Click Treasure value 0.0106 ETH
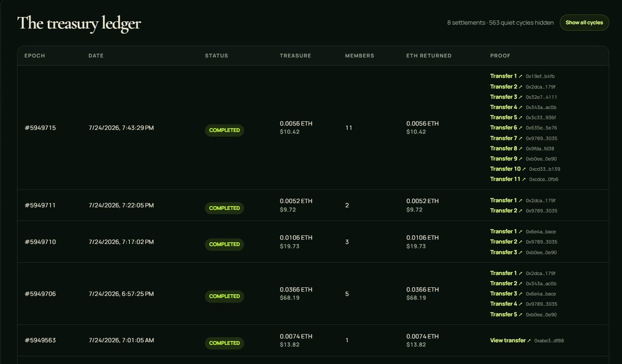 296,238
